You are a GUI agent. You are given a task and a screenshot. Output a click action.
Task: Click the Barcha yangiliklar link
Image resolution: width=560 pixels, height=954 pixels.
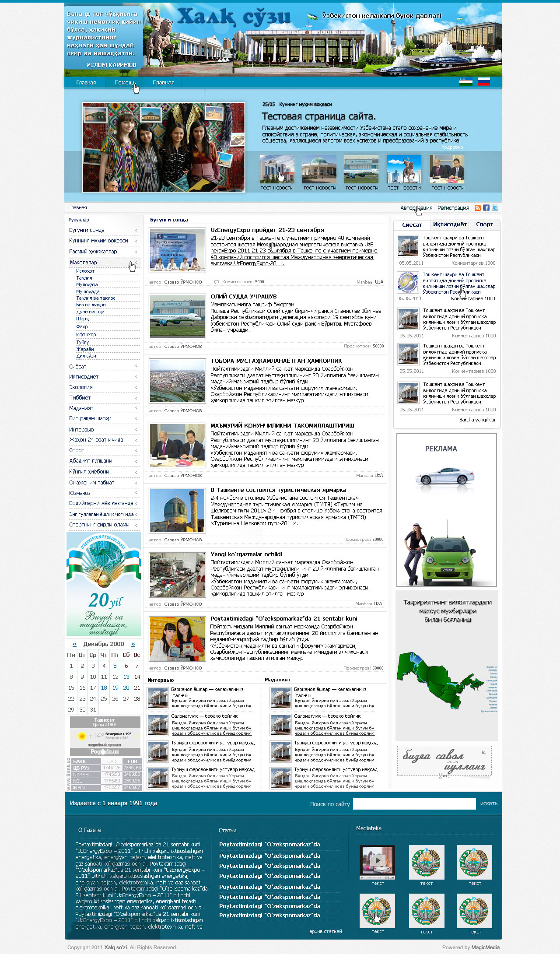point(477,420)
